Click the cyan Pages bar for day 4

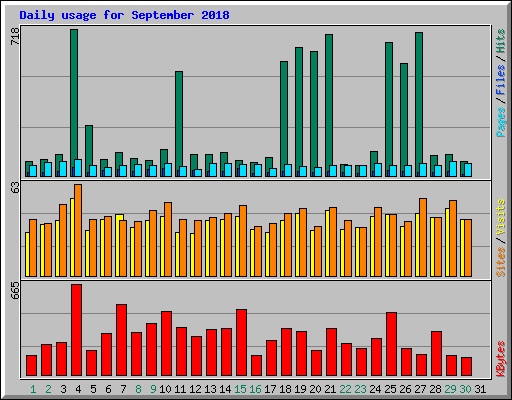[78, 168]
